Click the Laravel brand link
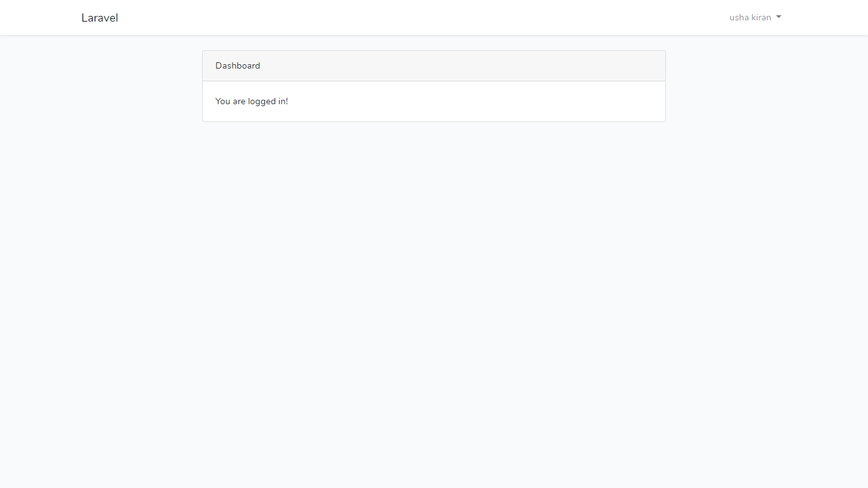The image size is (868, 488). pos(100,18)
